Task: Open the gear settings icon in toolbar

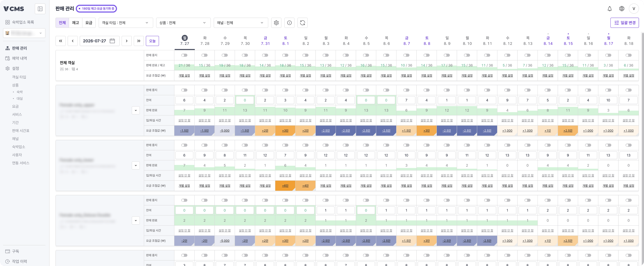Action: pos(276,23)
